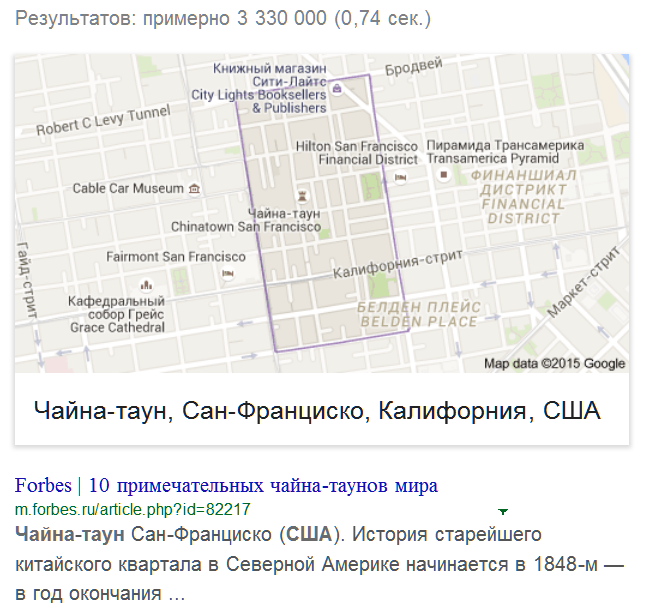The height and width of the screenshot is (612, 665).
Task: Click the Hilton San Francisco hotel bed icon
Action: pyautogui.click(x=400, y=177)
